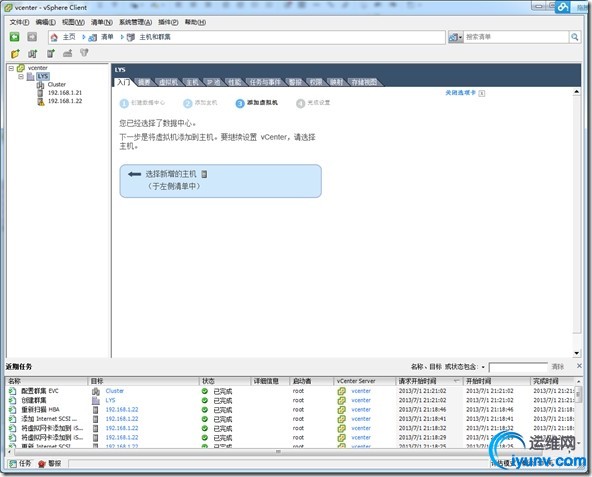Screen dimensions: 592x477
Task: Click the search magnifier icon
Action: point(575,37)
